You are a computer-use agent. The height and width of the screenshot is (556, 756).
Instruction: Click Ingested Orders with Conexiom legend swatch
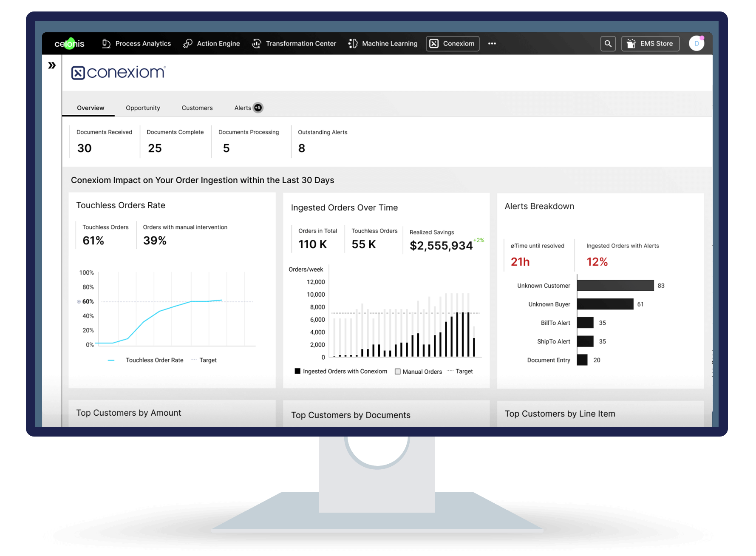point(297,371)
